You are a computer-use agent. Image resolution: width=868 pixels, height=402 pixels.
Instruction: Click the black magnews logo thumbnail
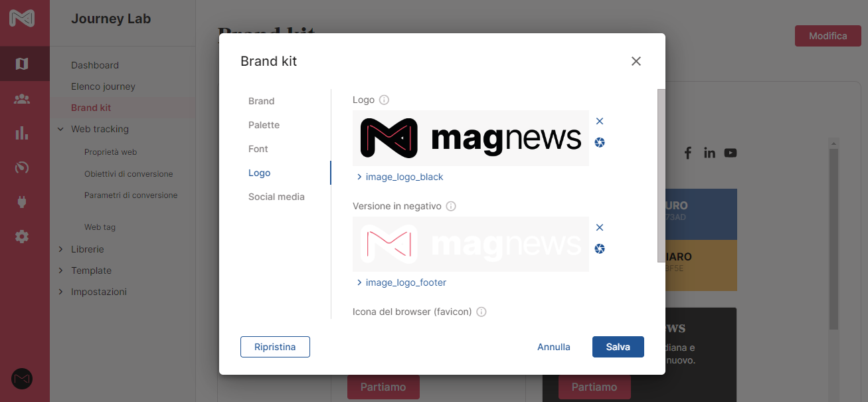(471, 138)
